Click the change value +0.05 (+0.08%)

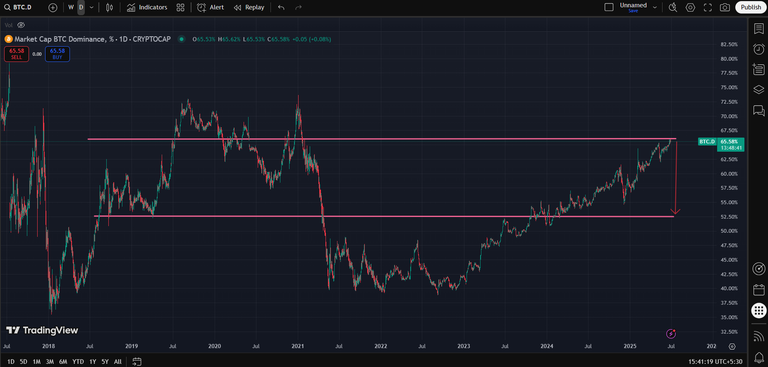(x=312, y=39)
